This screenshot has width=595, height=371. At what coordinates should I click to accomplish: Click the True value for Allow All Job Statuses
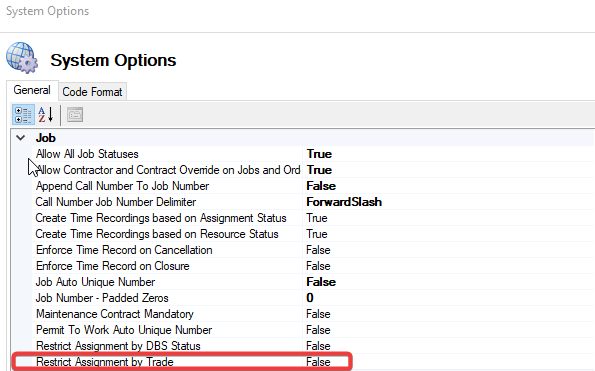click(x=319, y=154)
